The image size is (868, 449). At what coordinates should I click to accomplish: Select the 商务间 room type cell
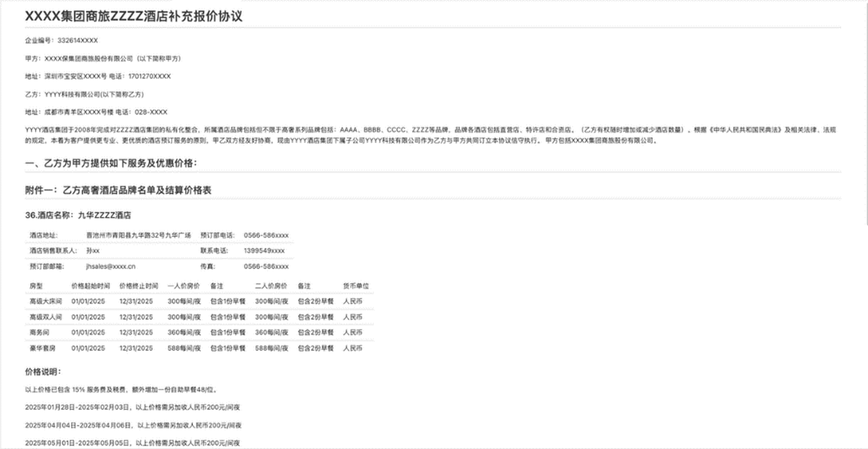[40, 332]
